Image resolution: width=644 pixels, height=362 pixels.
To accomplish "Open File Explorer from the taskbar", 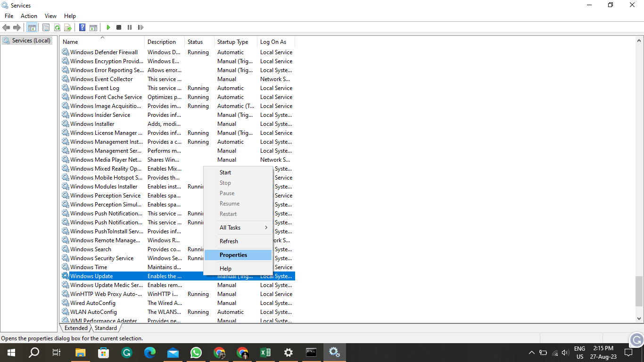I will tap(81, 352).
